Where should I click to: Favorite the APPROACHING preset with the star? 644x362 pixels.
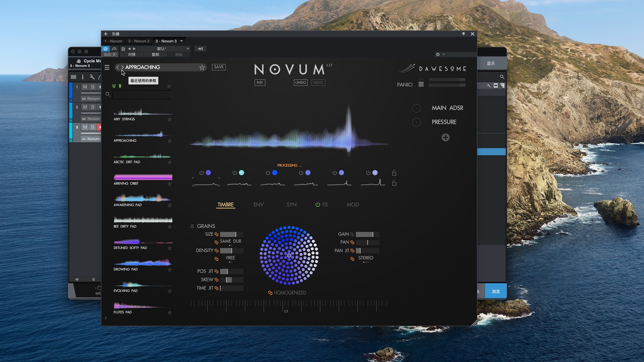coord(202,67)
